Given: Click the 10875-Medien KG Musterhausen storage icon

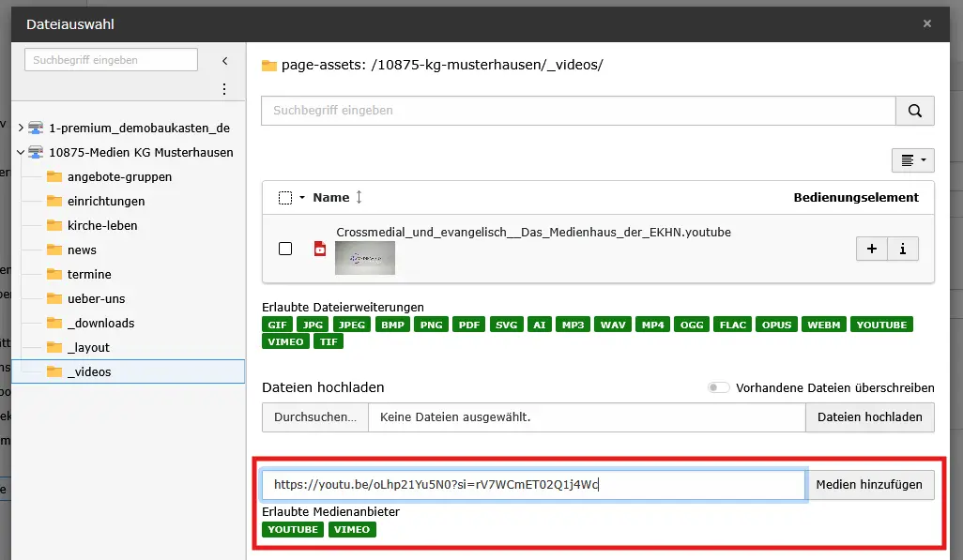Looking at the screenshot, I should [37, 152].
